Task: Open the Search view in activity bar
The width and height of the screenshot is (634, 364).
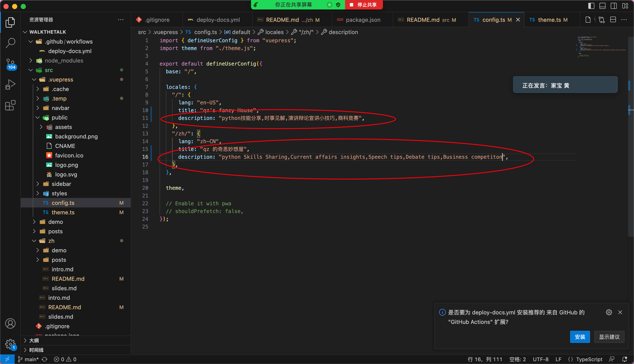Action: (10, 43)
